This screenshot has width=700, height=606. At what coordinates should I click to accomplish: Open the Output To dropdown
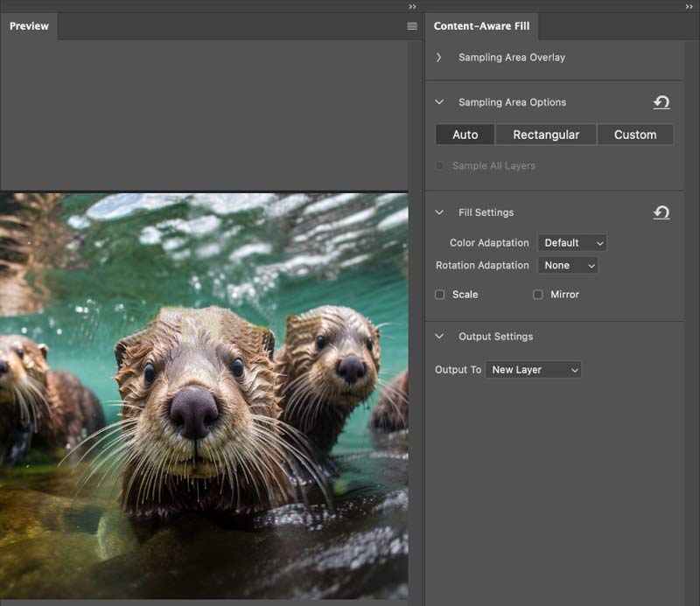533,370
